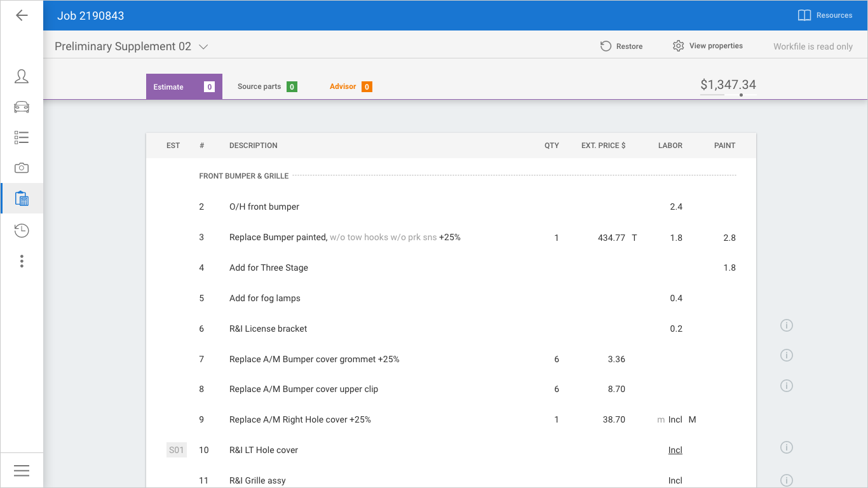Select the estimate clipboard sidebar icon
Image resolution: width=868 pixels, height=488 pixels.
(x=22, y=198)
